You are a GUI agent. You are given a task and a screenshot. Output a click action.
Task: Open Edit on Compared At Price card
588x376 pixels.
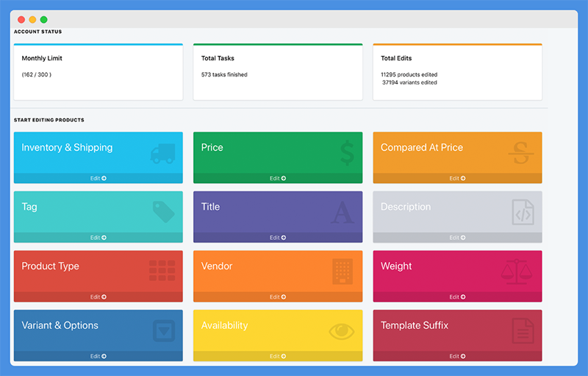[457, 178]
